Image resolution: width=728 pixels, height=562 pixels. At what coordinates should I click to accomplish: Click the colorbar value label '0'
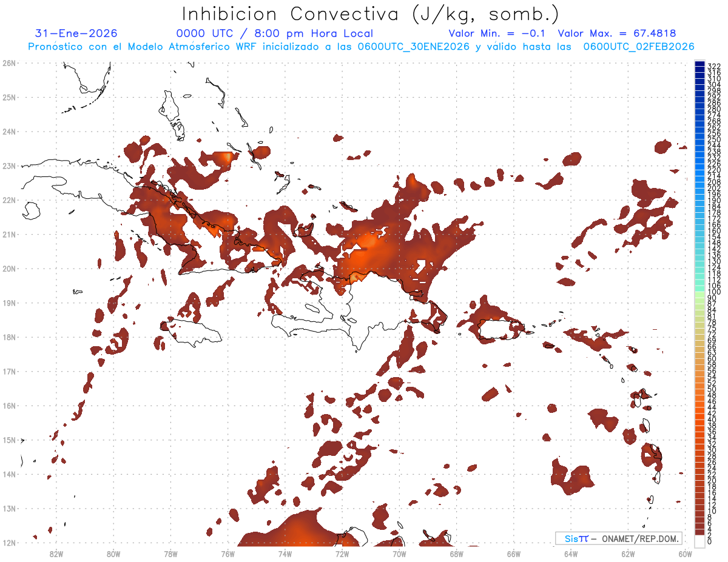tap(710, 543)
